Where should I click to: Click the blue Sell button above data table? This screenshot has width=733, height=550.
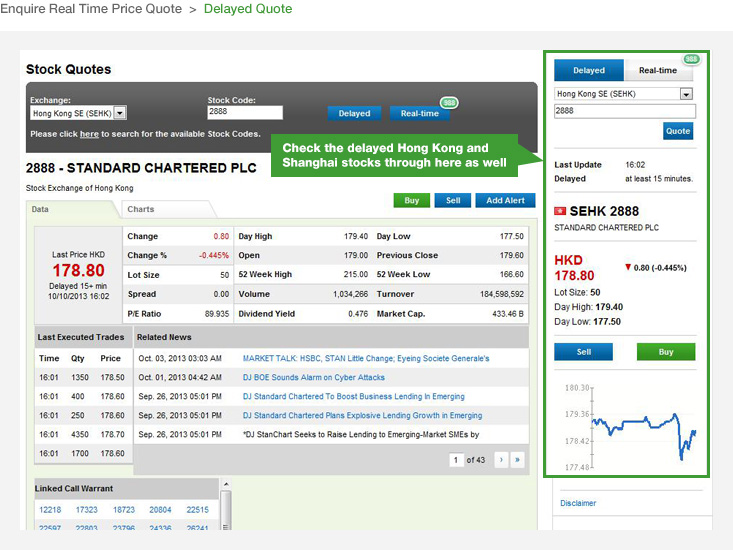point(453,200)
